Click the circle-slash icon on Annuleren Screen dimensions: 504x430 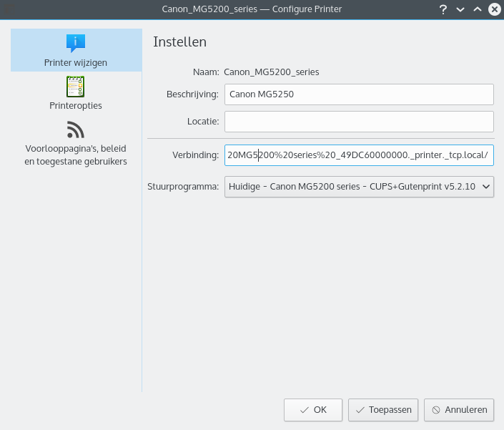click(x=435, y=410)
